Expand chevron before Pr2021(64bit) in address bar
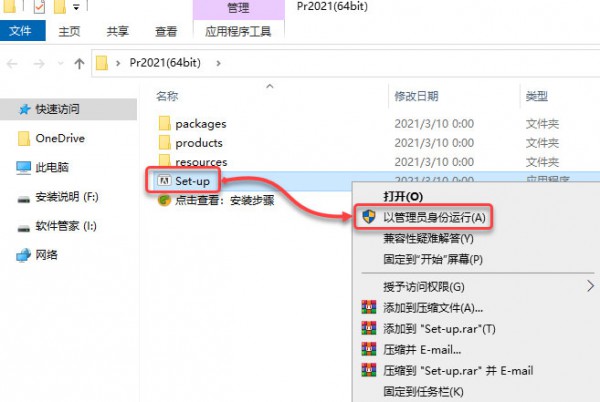Image resolution: width=600 pixels, height=402 pixels. pyautogui.click(x=118, y=63)
